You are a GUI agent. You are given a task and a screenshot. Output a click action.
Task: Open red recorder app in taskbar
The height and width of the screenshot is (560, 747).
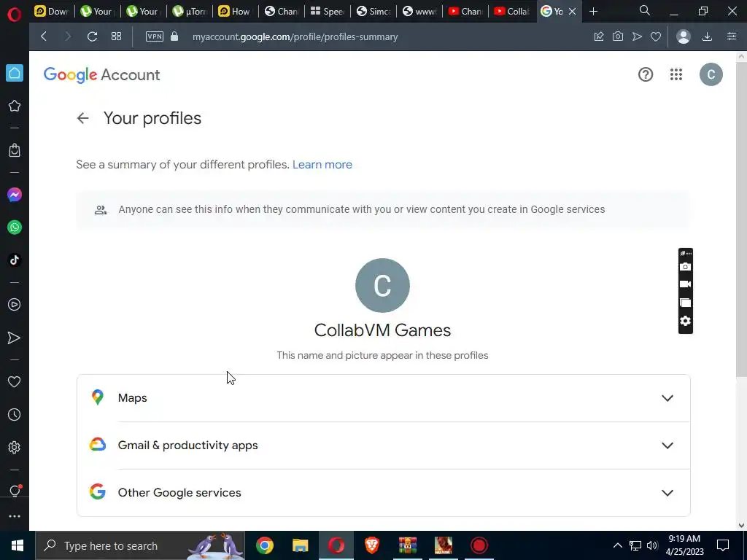(x=479, y=545)
